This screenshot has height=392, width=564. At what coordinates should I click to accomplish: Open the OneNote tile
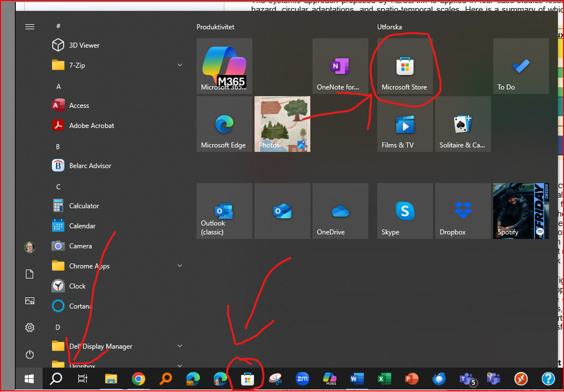pos(340,66)
